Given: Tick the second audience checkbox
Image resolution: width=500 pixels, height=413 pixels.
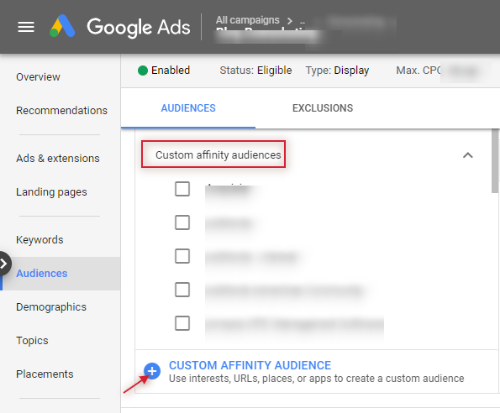Looking at the screenshot, I should pos(182,222).
